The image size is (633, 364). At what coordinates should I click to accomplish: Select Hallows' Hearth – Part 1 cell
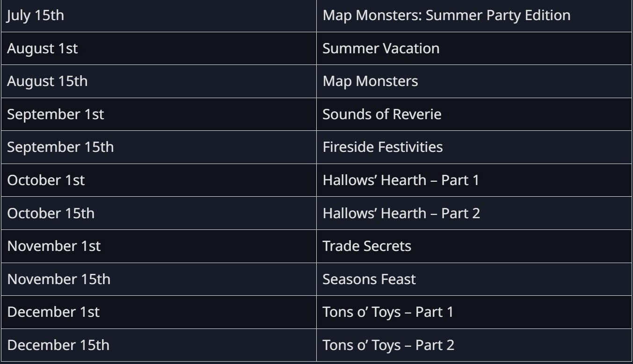400,180
